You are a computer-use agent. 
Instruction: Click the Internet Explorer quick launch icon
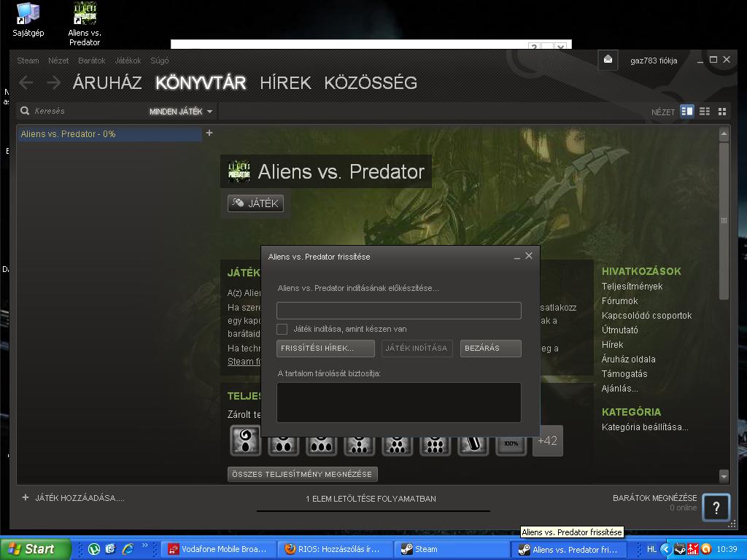(128, 549)
